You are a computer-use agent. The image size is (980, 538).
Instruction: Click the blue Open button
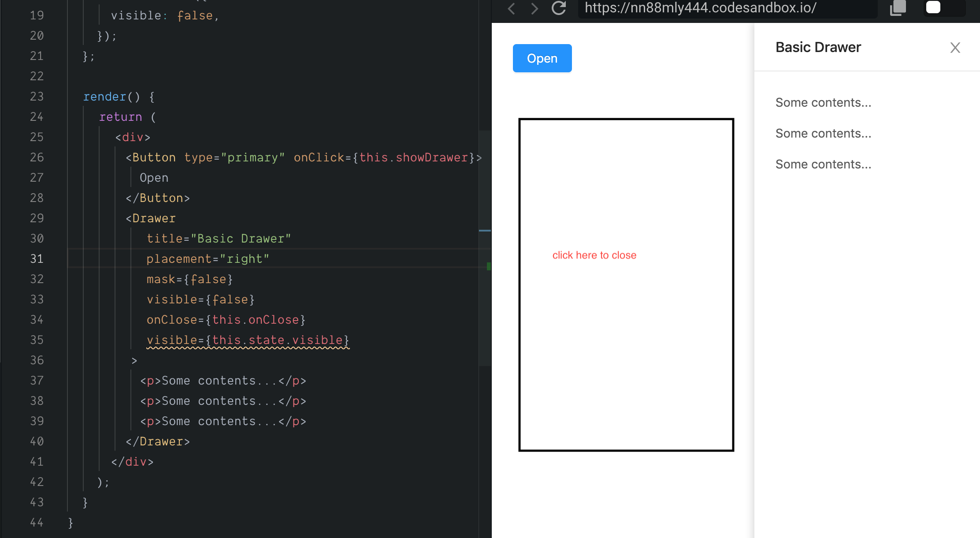click(542, 58)
